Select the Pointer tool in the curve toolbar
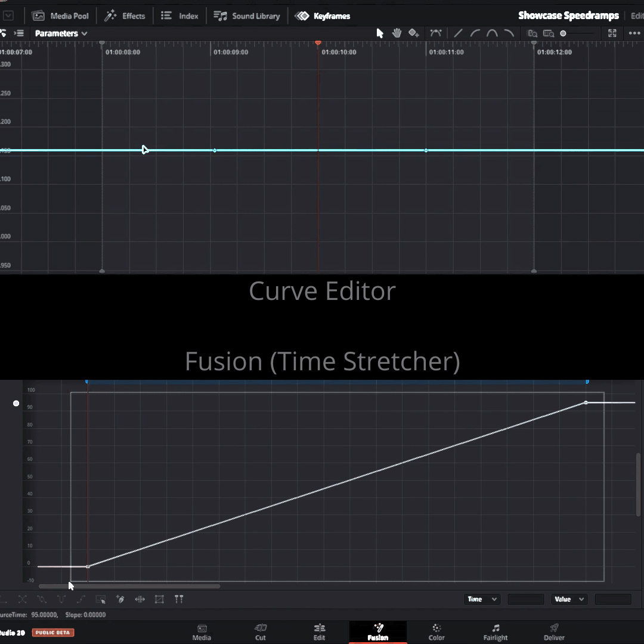 pyautogui.click(x=380, y=33)
